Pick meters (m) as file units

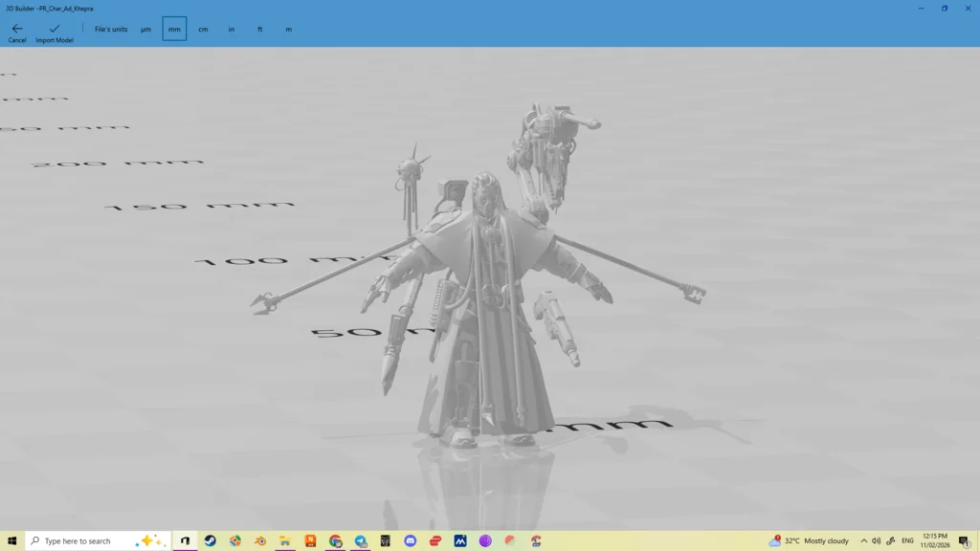pyautogui.click(x=288, y=30)
